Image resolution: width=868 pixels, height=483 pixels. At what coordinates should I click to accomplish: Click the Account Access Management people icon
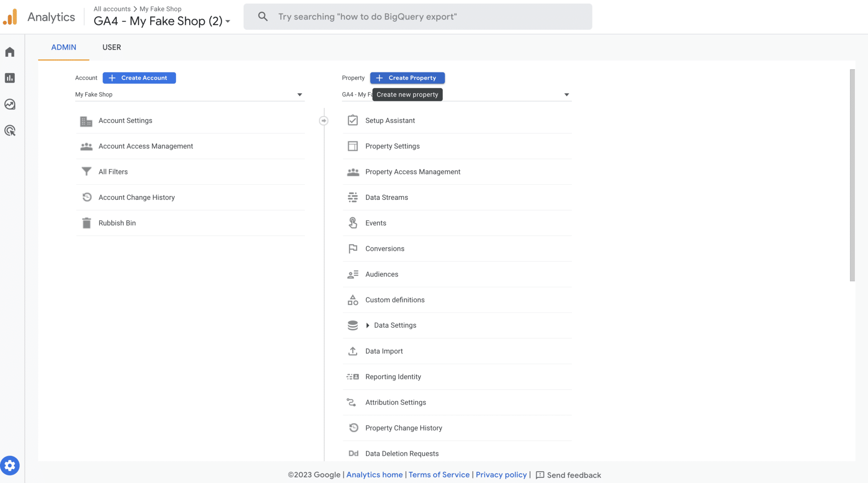(x=86, y=146)
